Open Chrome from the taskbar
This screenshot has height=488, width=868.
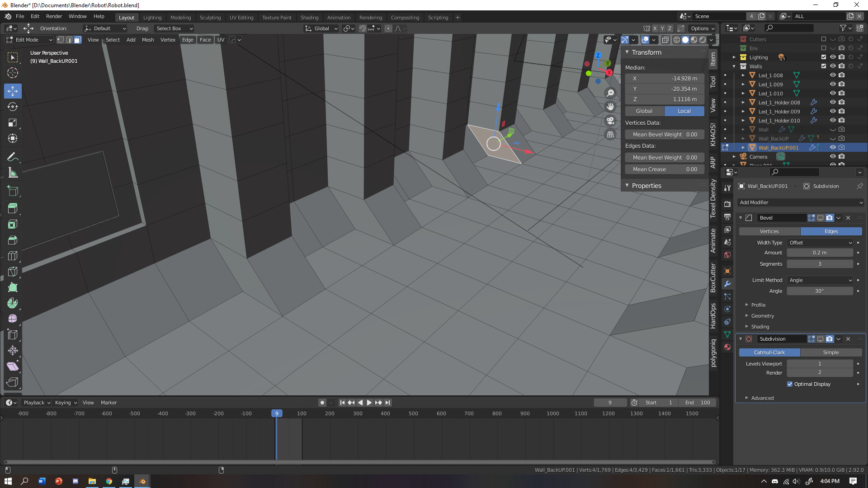[109, 481]
